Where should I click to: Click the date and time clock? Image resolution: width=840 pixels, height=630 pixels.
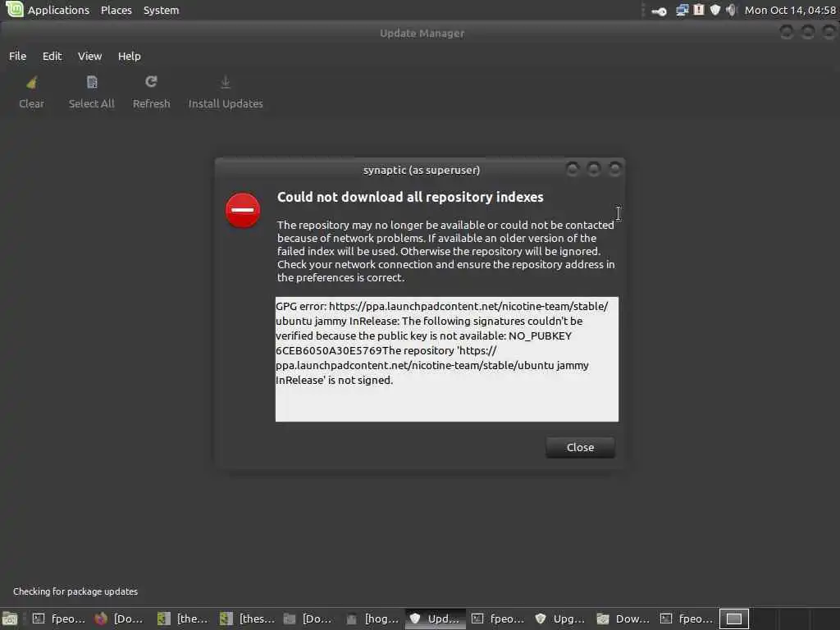coord(790,10)
